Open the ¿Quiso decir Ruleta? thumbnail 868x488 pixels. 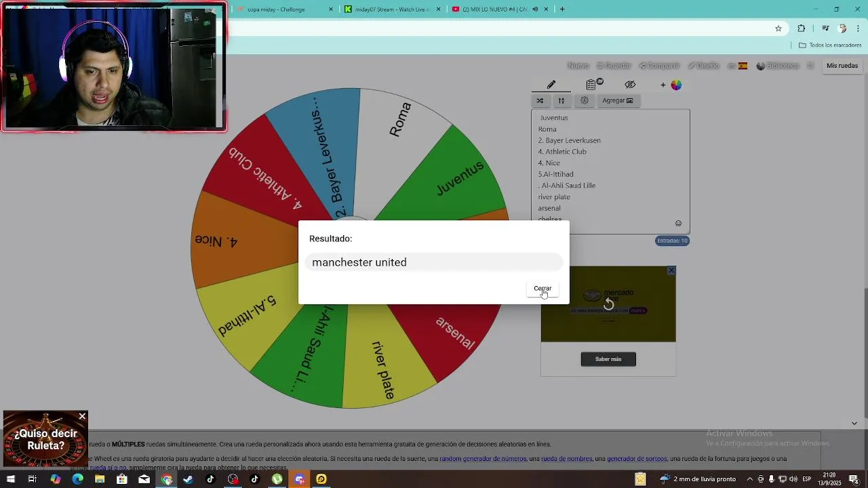[45, 440]
